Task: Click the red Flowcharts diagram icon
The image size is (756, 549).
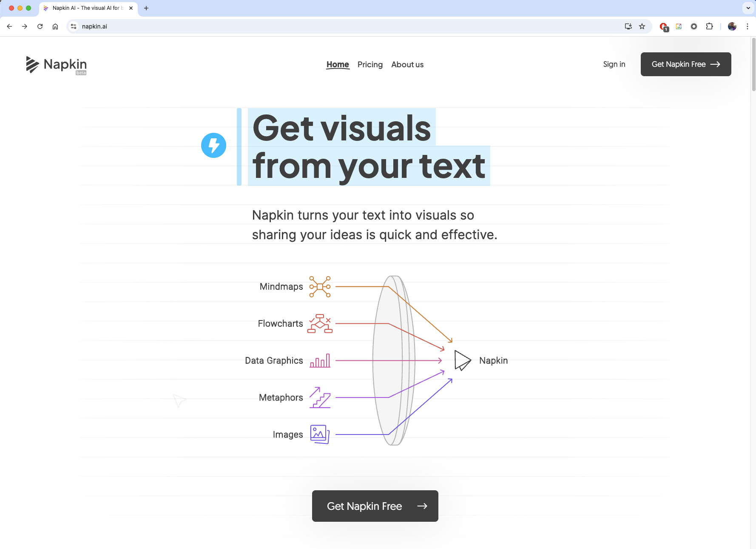Action: coord(320,324)
